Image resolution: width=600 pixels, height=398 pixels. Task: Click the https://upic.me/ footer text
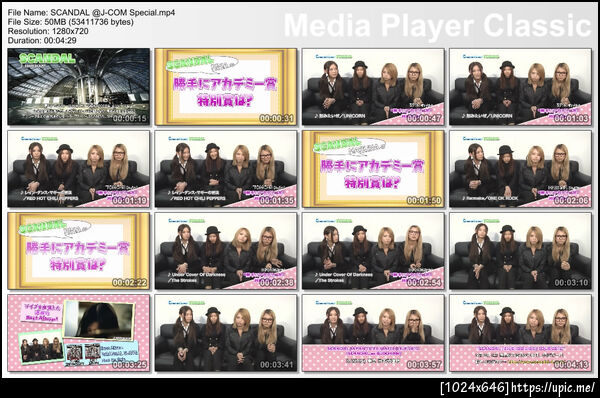point(553,388)
